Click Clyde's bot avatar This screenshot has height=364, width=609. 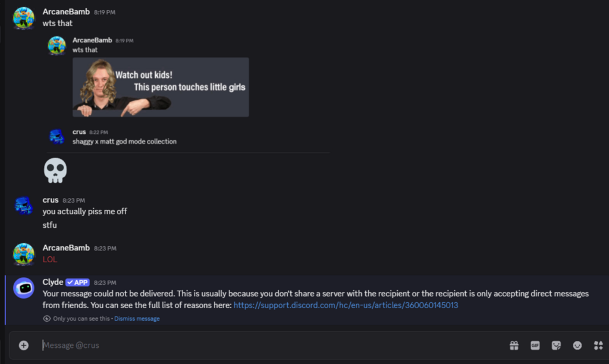pos(24,288)
